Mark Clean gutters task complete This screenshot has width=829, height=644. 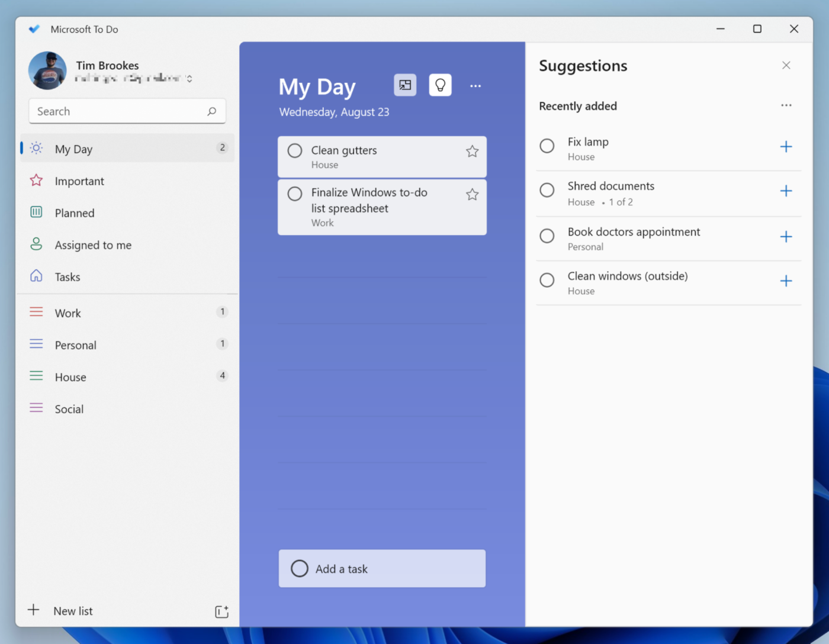(295, 150)
